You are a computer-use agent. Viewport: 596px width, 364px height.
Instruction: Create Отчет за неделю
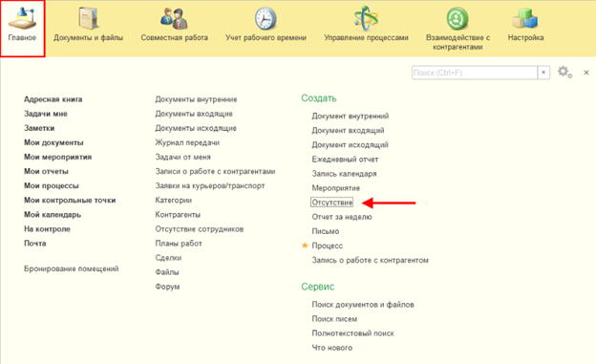tap(342, 217)
